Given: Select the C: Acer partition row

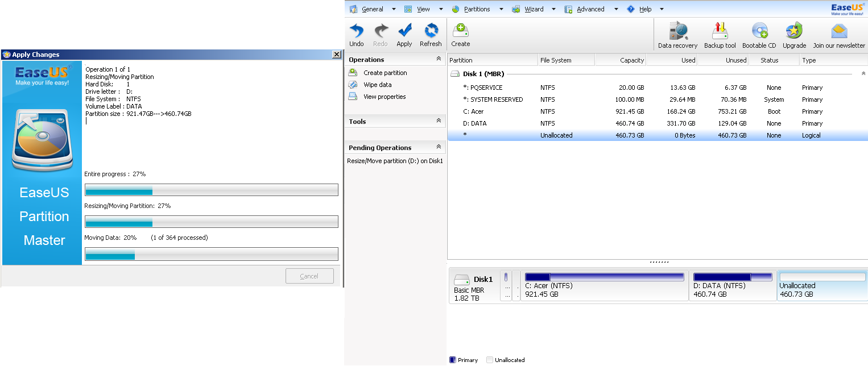Looking at the screenshot, I should point(658,111).
